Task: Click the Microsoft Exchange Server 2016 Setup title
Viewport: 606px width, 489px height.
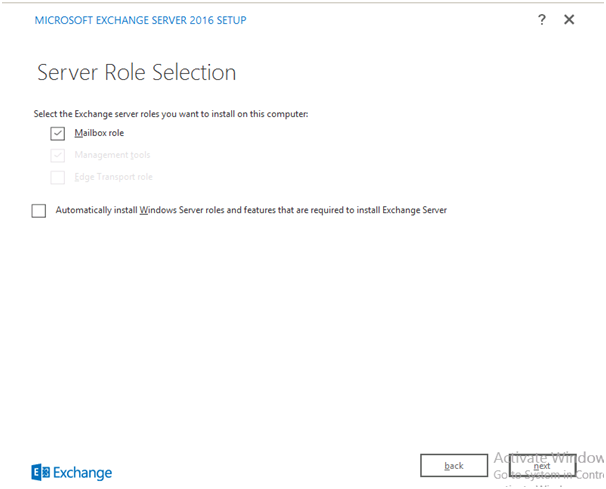Action: pos(141,20)
